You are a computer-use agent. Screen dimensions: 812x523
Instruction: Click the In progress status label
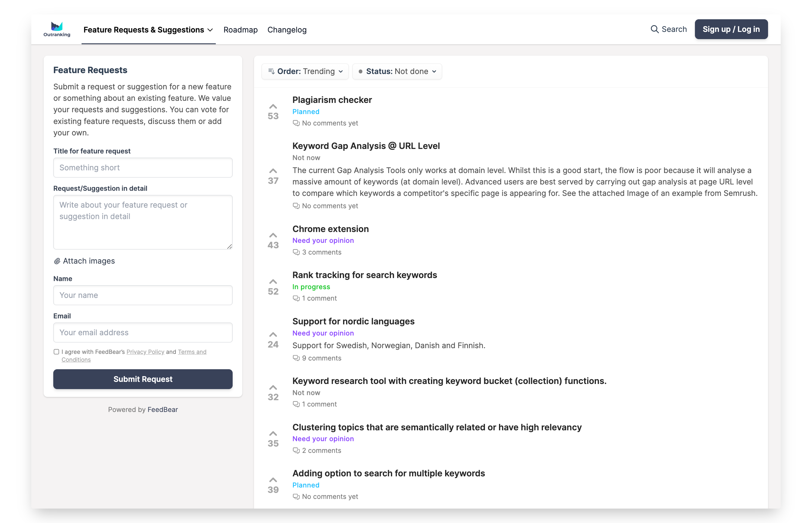click(x=311, y=287)
